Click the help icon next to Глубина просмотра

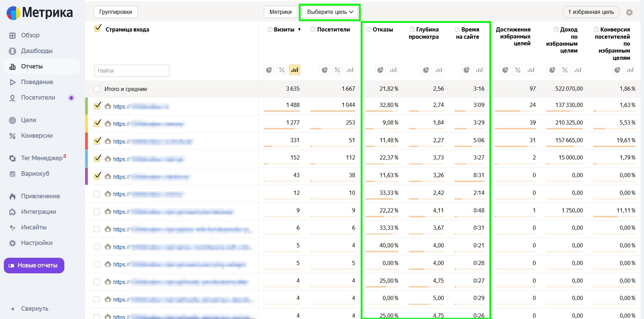[412, 30]
